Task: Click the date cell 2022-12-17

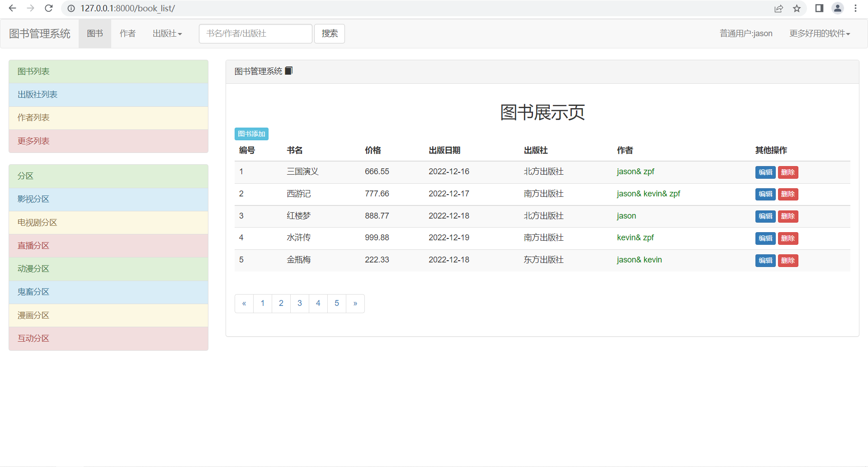Action: [x=449, y=194]
